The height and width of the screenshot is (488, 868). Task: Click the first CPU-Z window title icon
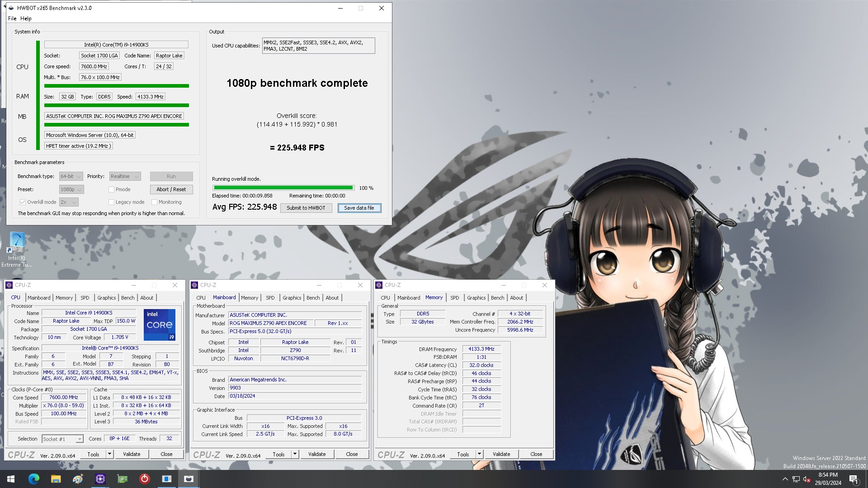tap(9, 285)
